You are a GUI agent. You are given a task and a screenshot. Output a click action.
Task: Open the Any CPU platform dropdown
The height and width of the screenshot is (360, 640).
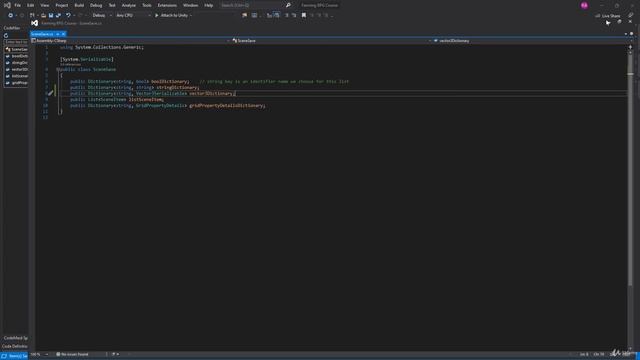[x=133, y=16]
